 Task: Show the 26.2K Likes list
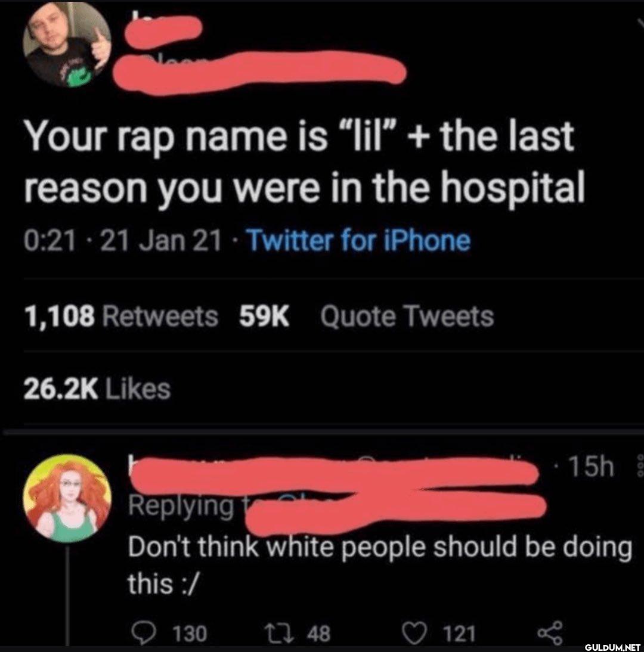tap(97, 389)
